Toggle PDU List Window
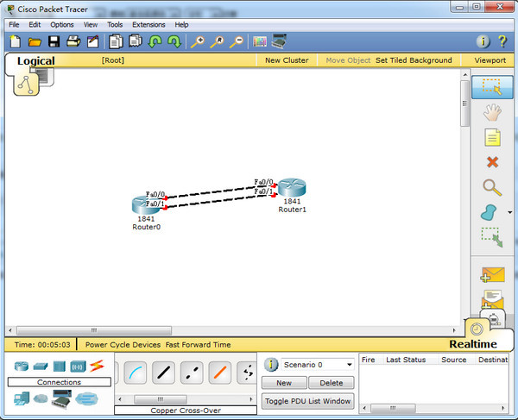518x420 pixels. [x=307, y=401]
